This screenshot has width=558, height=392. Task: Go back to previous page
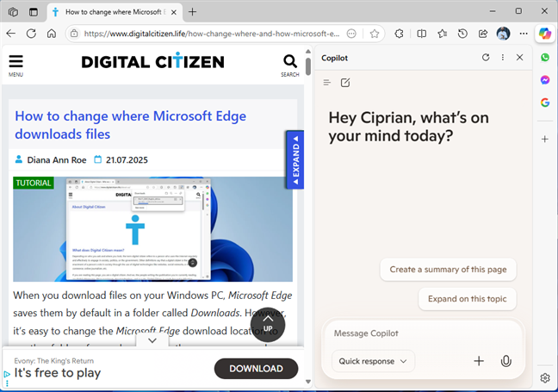(11, 34)
